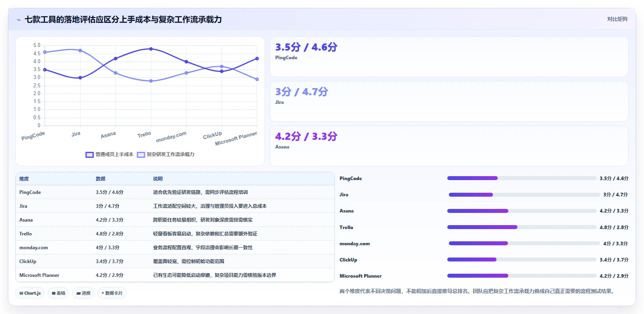Click the 说明 column header
Viewport: 644px width, 314px height.
[158, 179]
